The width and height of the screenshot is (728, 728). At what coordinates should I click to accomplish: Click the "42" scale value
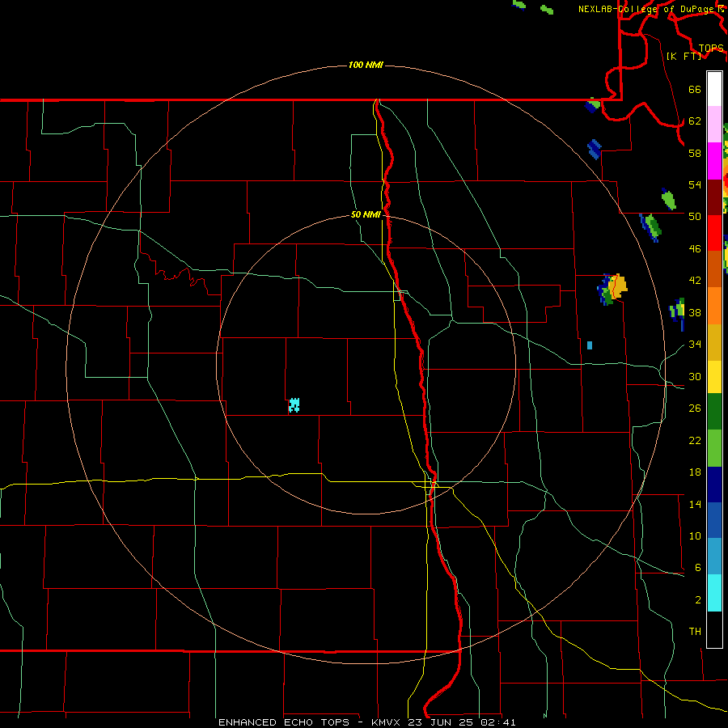tap(695, 280)
